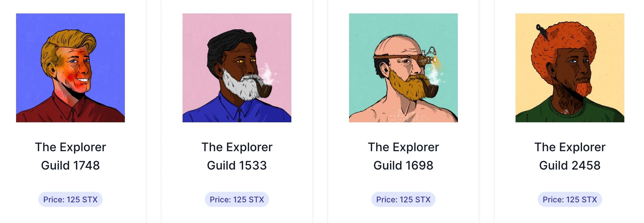This screenshot has width=644, height=223.
Task: Select The Explorer Guild 1533 title
Action: (237, 156)
